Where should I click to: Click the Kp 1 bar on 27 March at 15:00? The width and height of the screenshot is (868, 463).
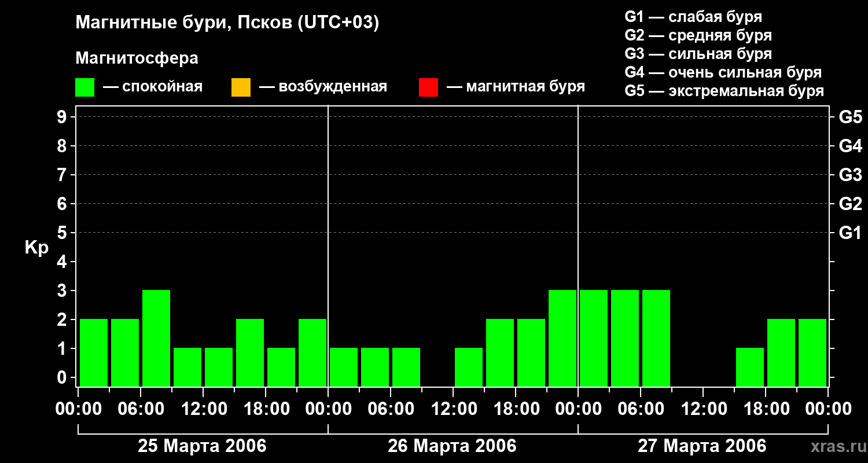750,367
